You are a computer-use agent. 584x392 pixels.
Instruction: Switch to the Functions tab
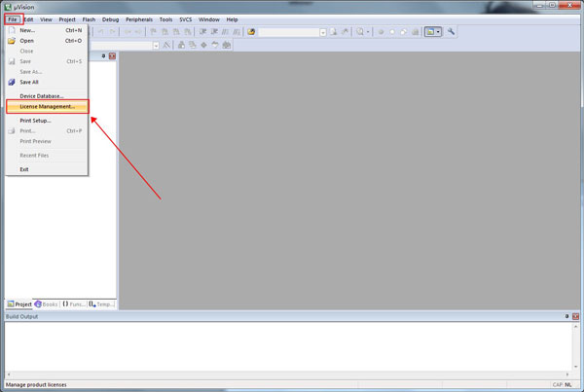pyautogui.click(x=74, y=304)
